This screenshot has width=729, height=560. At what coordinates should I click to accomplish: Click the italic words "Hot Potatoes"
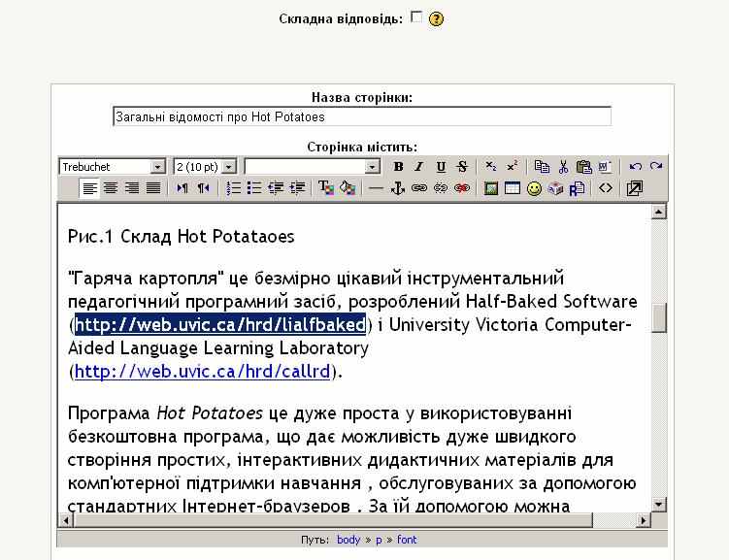click(x=210, y=413)
